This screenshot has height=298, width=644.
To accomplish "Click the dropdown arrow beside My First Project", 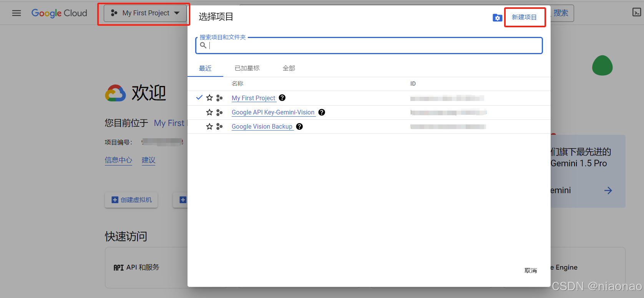I will 177,13.
